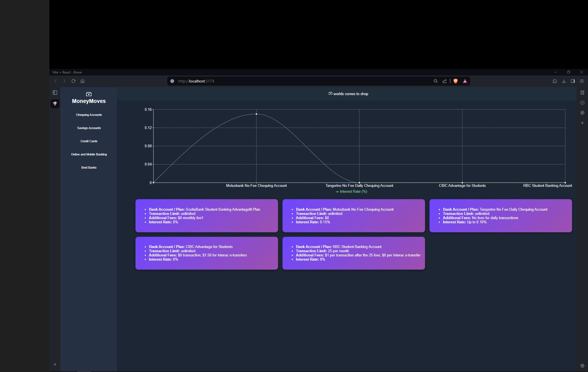Viewport: 588px width, 372px height.
Task: Reload the page with refresh icon
Action: (x=73, y=81)
